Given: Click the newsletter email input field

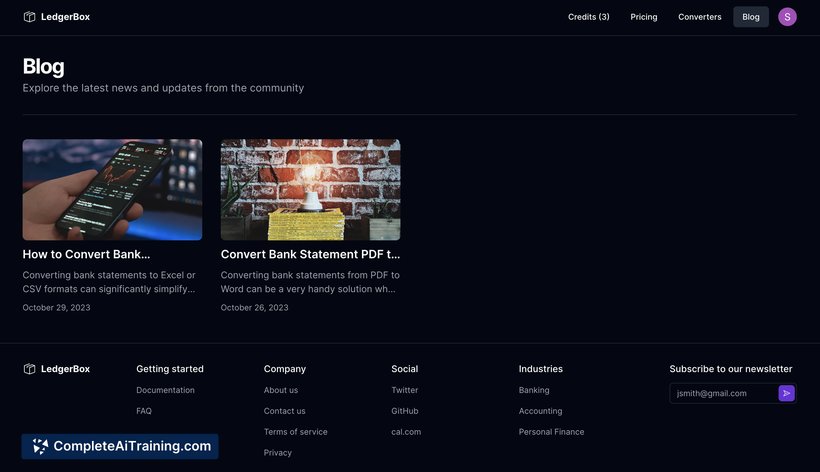Looking at the screenshot, I should tap(722, 394).
